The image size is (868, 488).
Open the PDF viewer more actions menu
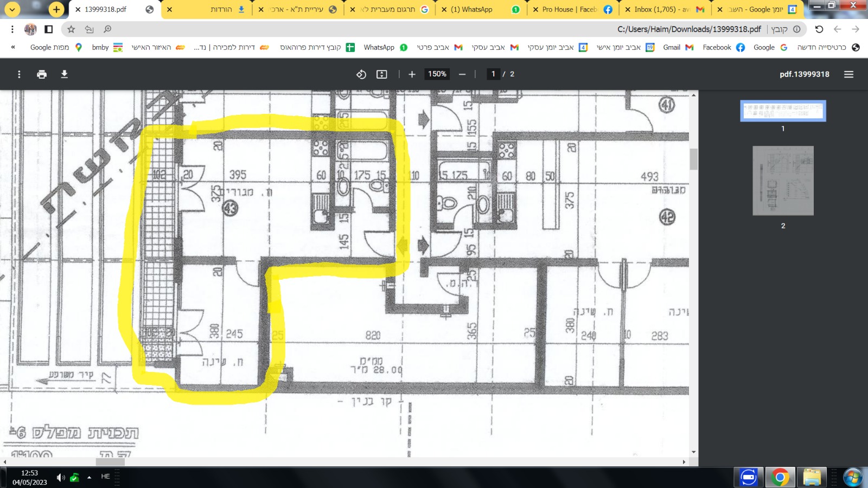point(19,74)
